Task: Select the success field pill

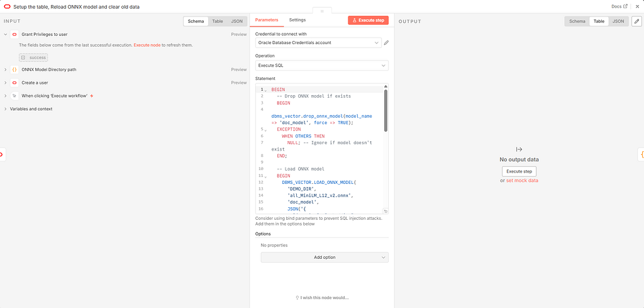Action: point(33,57)
